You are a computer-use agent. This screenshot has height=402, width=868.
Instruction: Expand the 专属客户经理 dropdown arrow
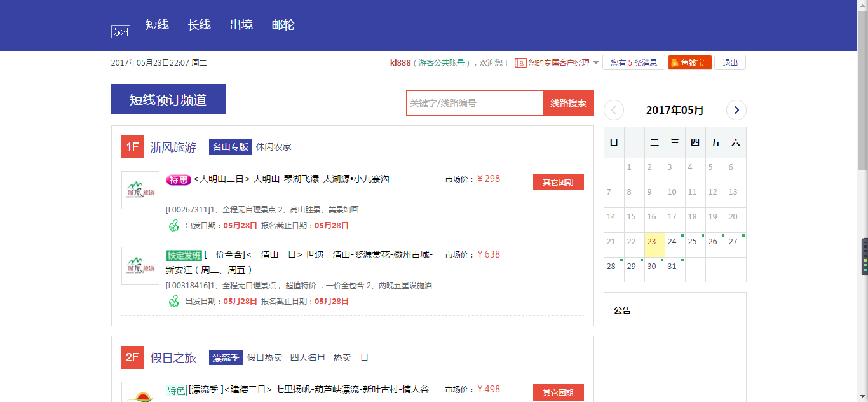pos(596,63)
